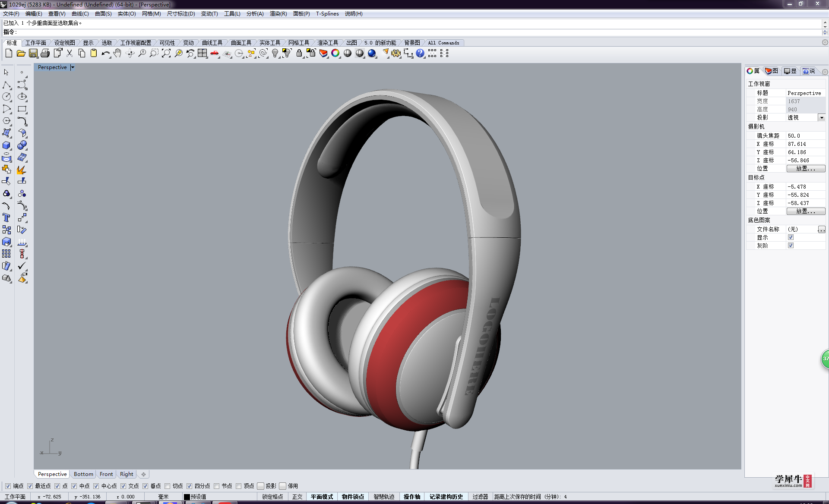Click the blue render sphere icon
This screenshot has height=504, width=829.
pyautogui.click(x=372, y=53)
